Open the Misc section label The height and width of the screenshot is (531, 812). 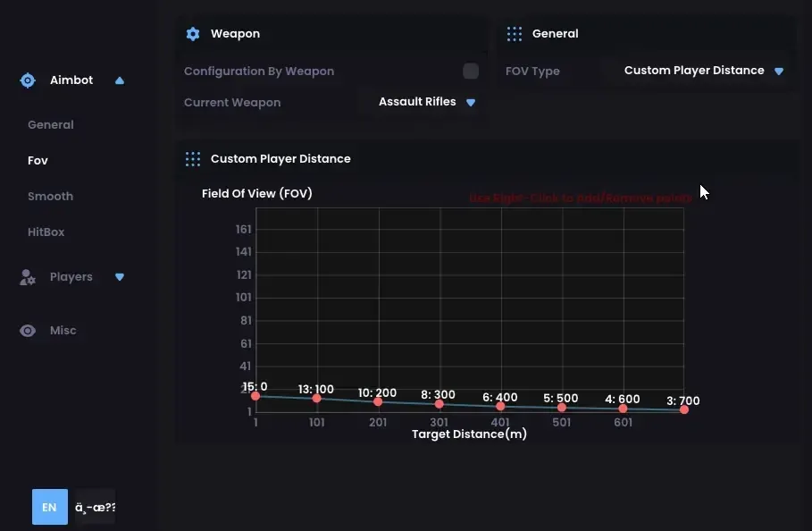pos(63,331)
